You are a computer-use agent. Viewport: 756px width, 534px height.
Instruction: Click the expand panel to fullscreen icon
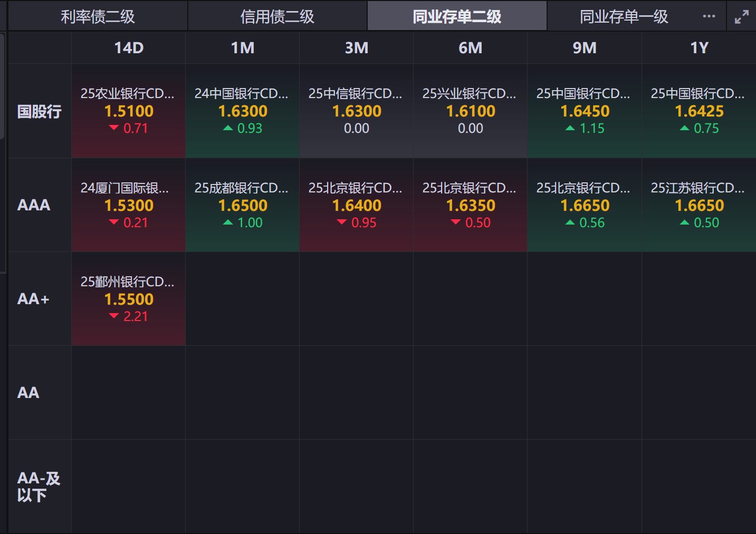(742, 17)
